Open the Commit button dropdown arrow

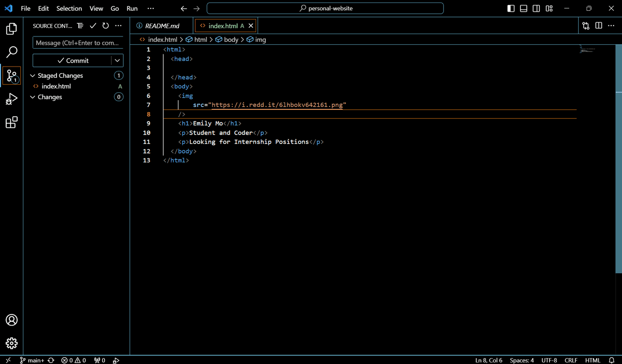tap(117, 60)
